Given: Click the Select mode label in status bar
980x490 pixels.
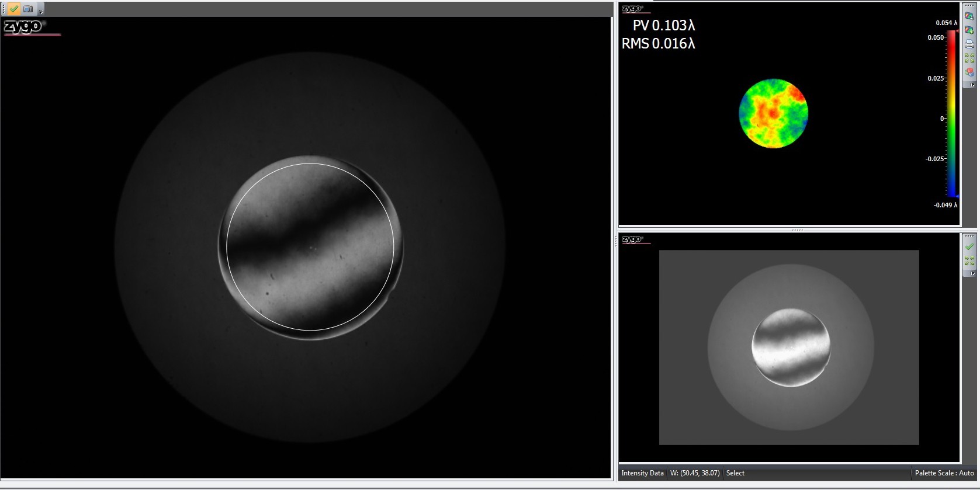Looking at the screenshot, I should click(x=735, y=473).
